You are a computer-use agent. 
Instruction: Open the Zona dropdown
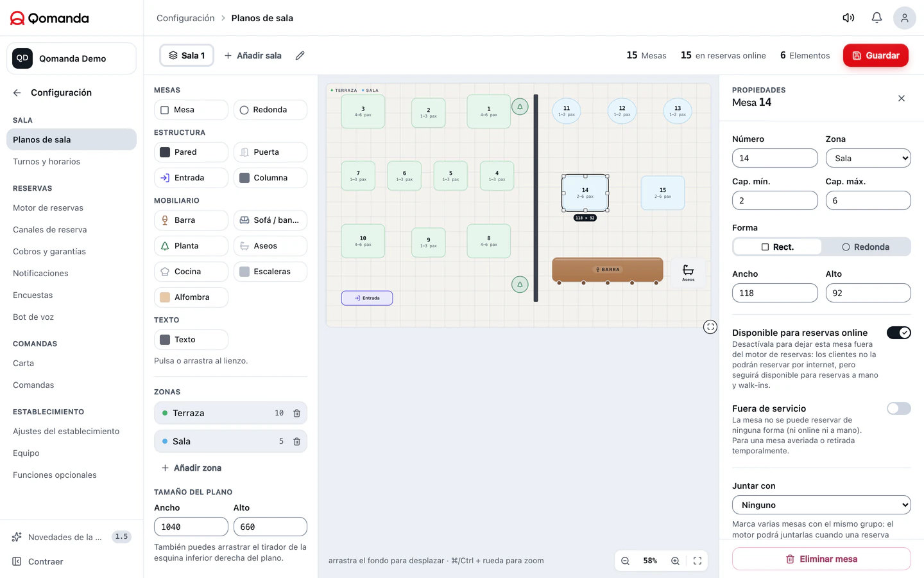point(868,158)
